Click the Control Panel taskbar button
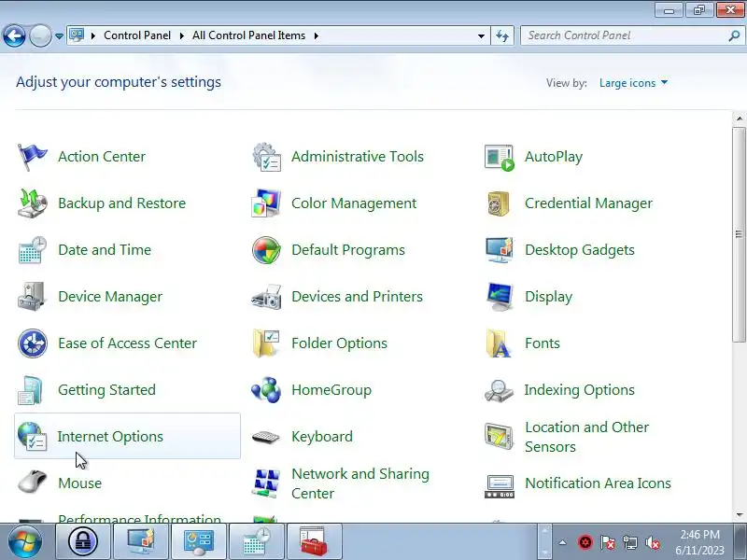Screen dimensions: 747x560 coord(199,541)
